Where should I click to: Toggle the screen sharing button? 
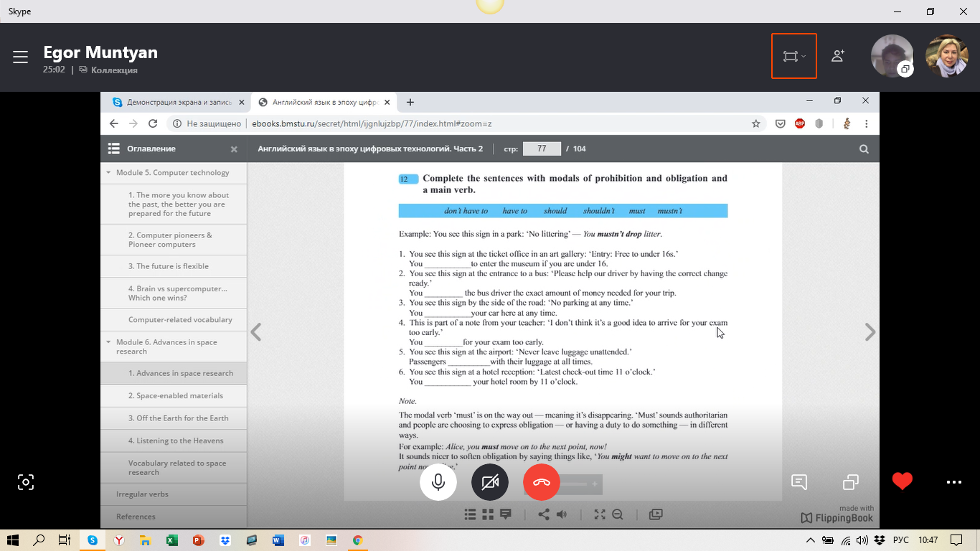pos(851,482)
